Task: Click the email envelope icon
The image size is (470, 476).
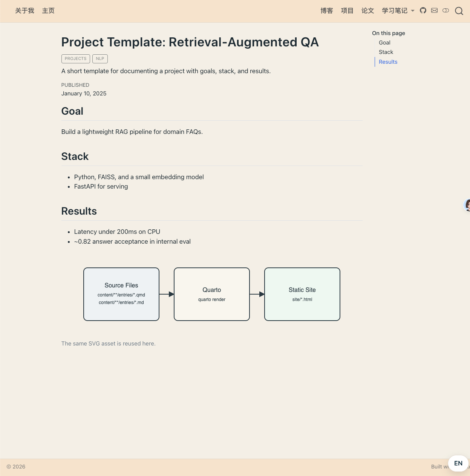Action: (x=434, y=11)
